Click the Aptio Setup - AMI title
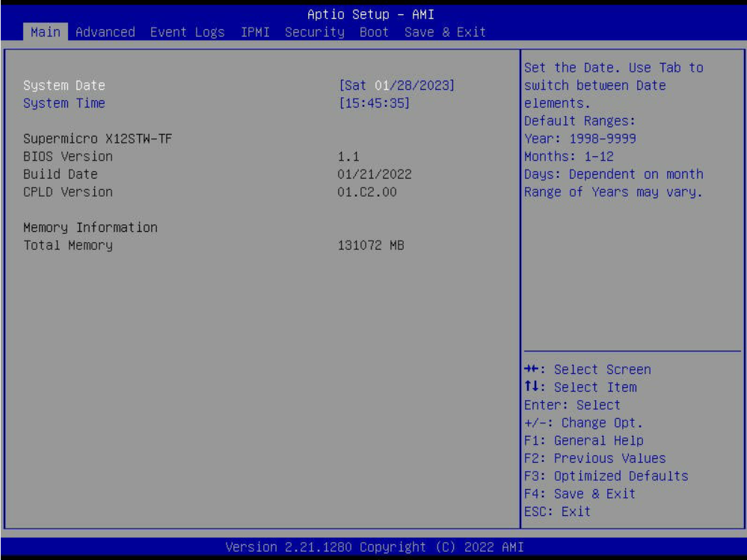747x560 pixels. tap(371, 14)
